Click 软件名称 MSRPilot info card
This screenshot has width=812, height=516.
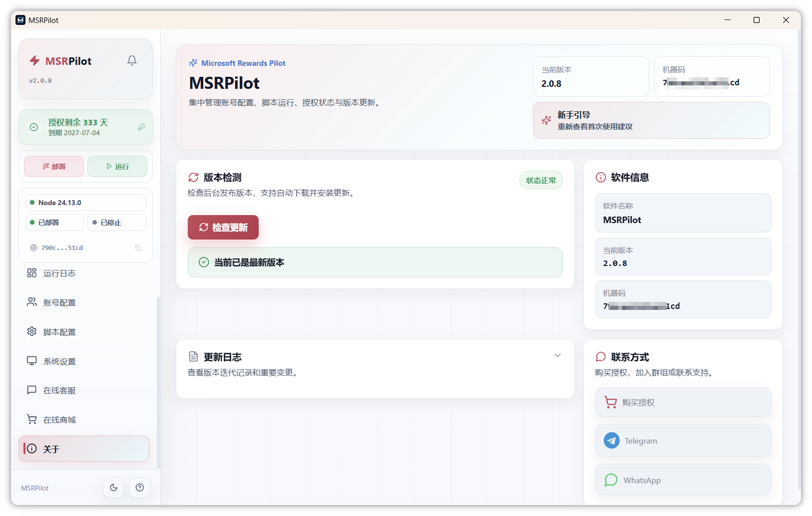pos(683,213)
